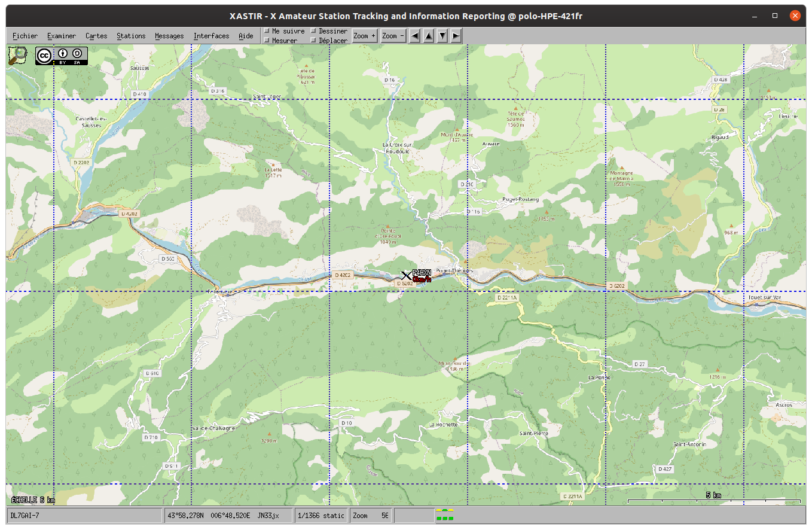This screenshot has width=812, height=530.
Task: Click the La Rochette label
Action: 443,425
